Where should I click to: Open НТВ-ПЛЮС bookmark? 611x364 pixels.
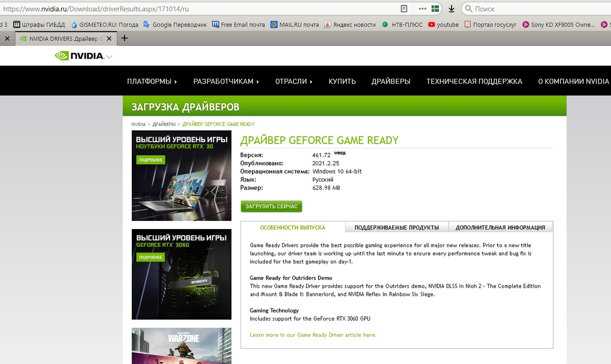402,24
